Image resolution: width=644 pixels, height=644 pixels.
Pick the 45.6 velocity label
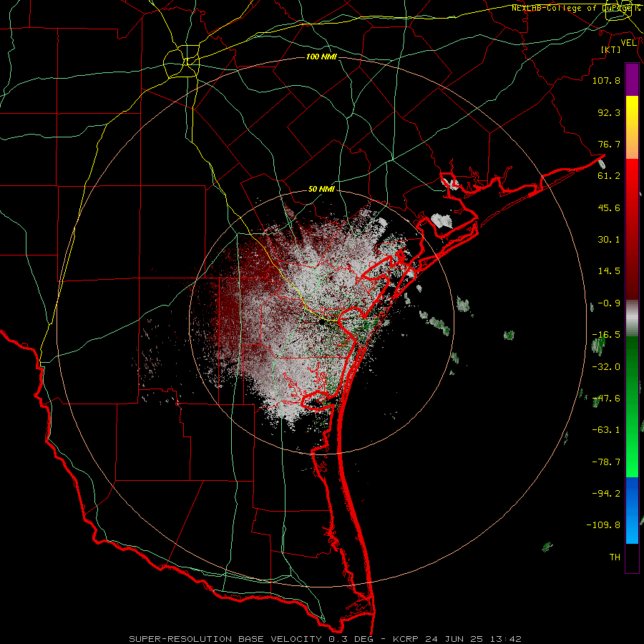coord(609,208)
